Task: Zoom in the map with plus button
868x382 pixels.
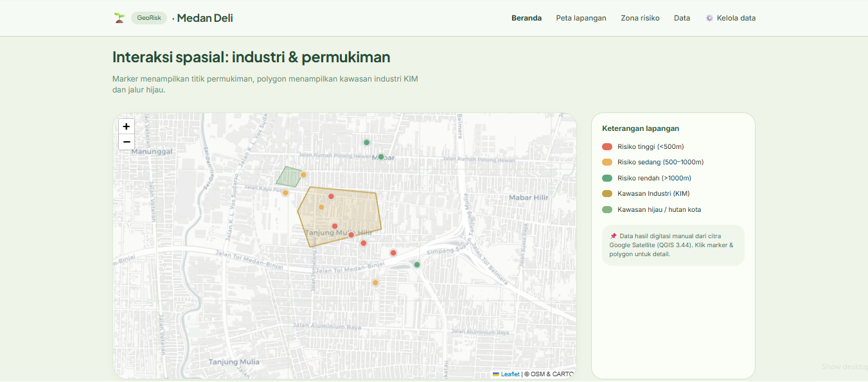Action: coord(127,126)
